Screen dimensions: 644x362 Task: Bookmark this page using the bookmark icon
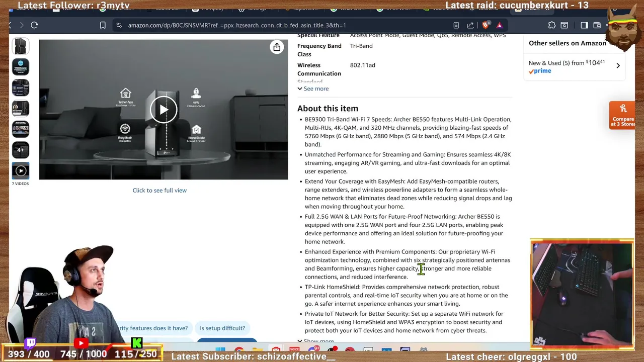click(x=103, y=25)
